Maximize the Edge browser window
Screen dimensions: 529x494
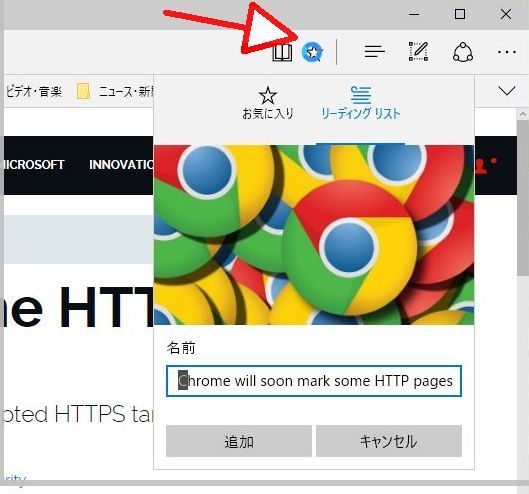point(460,14)
